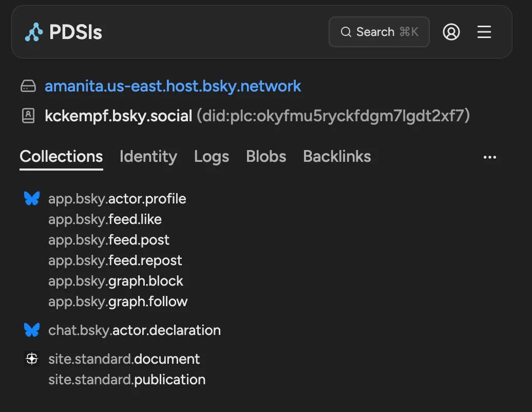Open amanita.us-east.host.bsky.network link
532x412 pixels.
click(173, 86)
